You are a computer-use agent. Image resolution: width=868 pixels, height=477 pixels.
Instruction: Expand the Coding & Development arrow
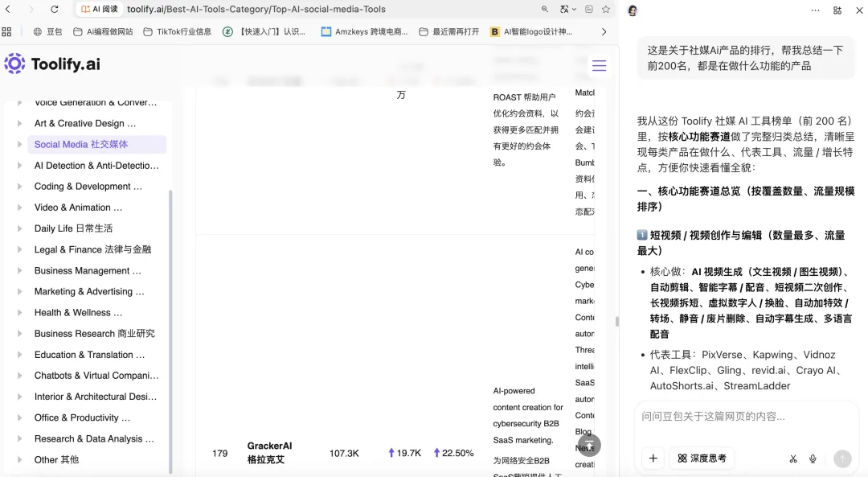(19, 186)
